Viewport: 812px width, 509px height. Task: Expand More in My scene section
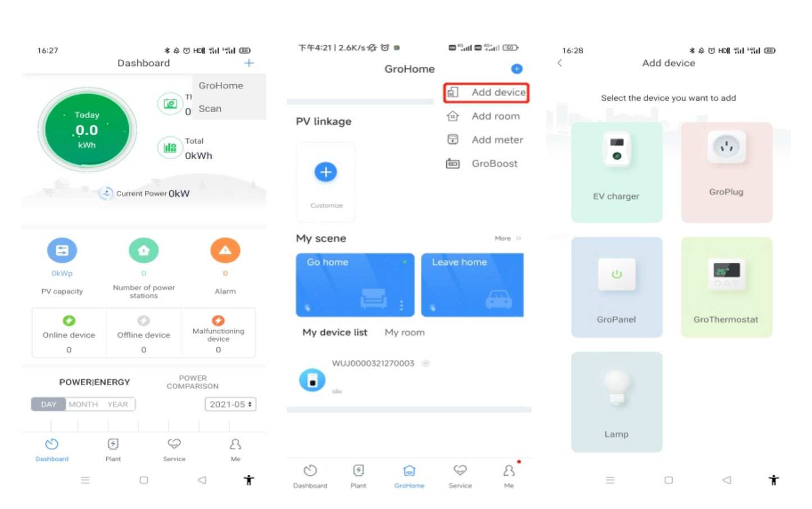[508, 238]
